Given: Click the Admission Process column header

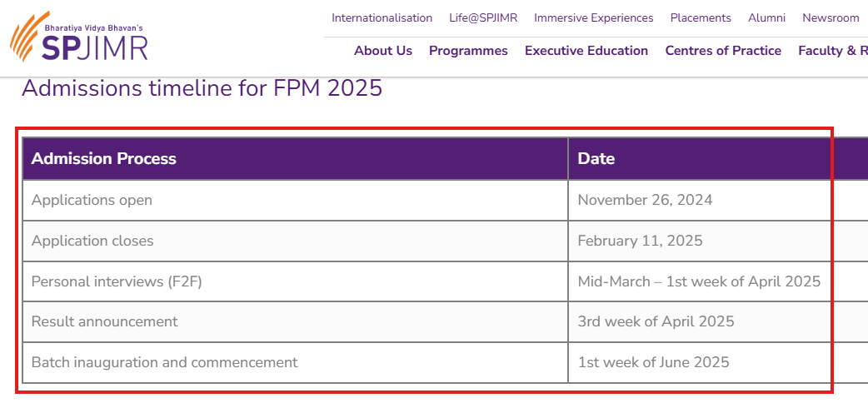Looking at the screenshot, I should [x=295, y=159].
